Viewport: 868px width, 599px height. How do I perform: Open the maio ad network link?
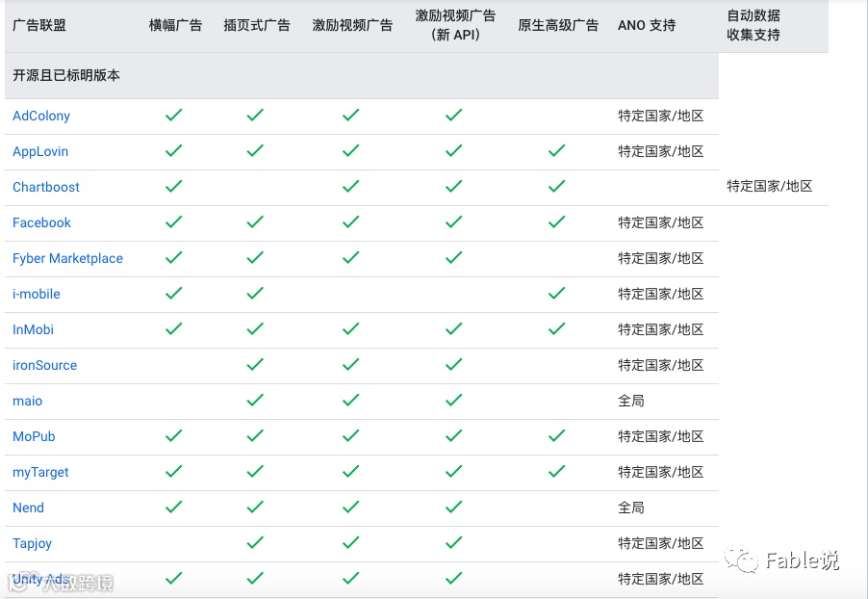[27, 401]
